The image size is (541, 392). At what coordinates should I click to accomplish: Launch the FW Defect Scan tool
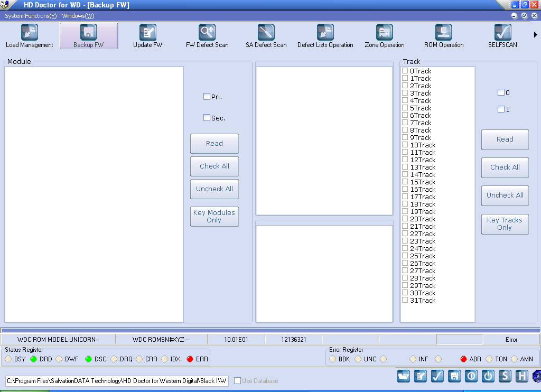(207, 36)
